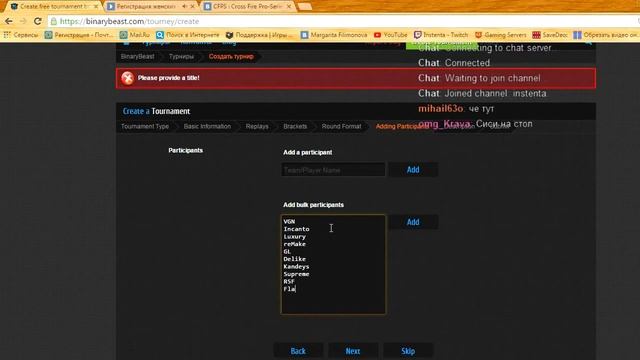
Task: Switch to the CFPS : Cross Fire Pro-Series tab
Action: (247, 7)
